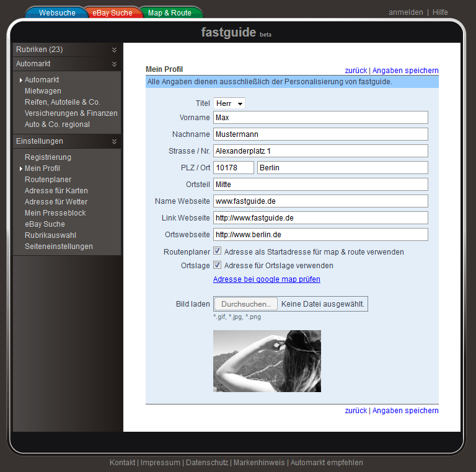Click the Link Webseite input field
The image size is (476, 472).
[x=320, y=217]
